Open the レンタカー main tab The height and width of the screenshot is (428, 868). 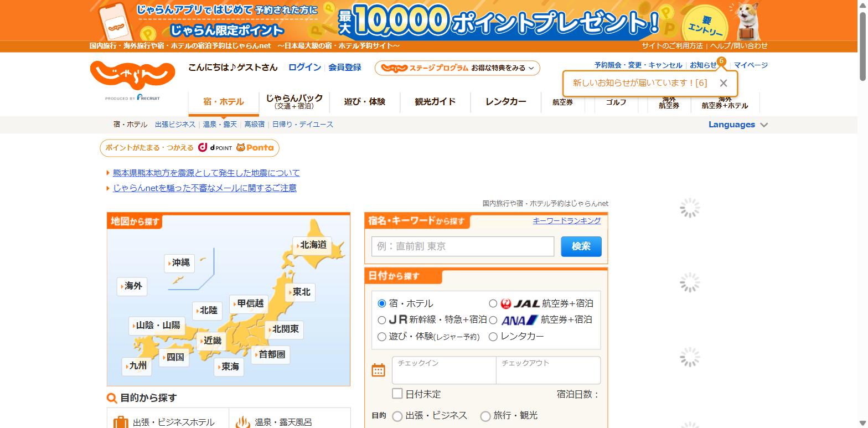coord(505,102)
